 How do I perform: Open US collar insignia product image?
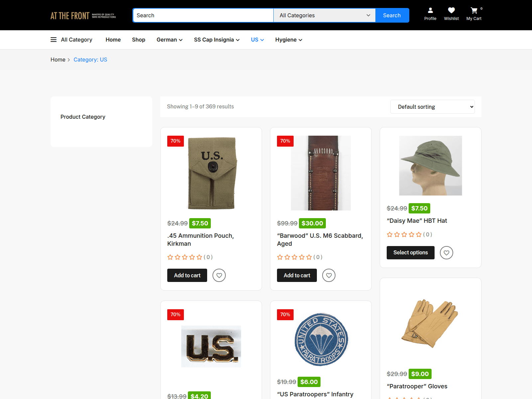[211, 346]
